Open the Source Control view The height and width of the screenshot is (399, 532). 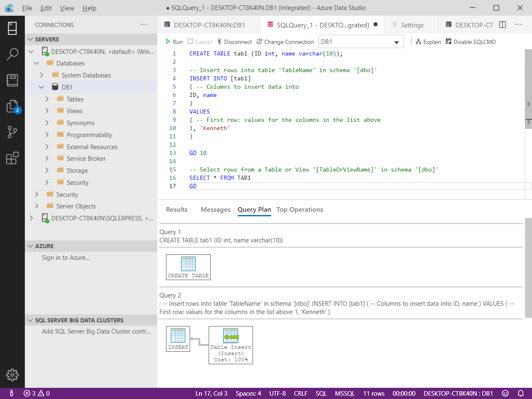click(12, 132)
